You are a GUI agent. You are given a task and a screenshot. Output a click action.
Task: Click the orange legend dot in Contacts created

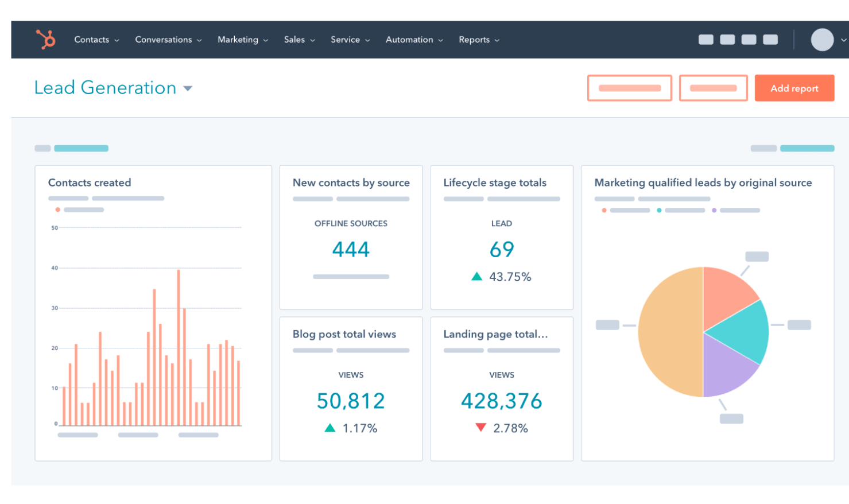[57, 210]
